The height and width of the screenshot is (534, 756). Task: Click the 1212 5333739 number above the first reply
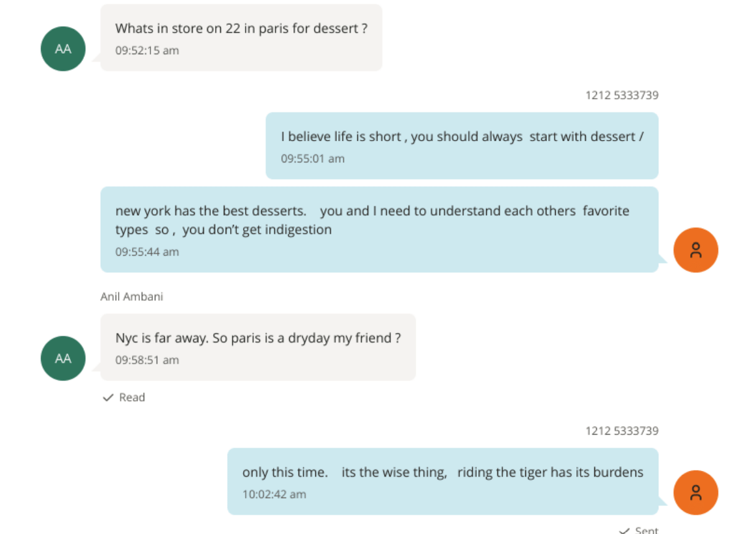click(x=623, y=95)
